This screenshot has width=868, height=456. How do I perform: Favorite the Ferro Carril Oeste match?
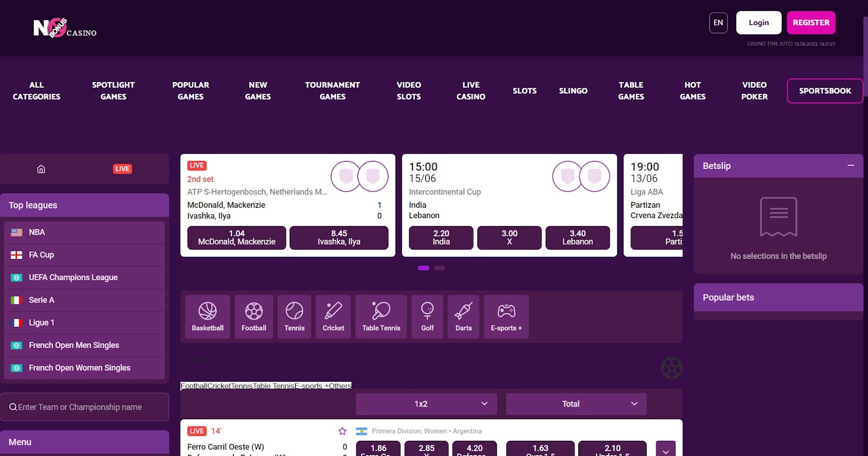(x=342, y=431)
